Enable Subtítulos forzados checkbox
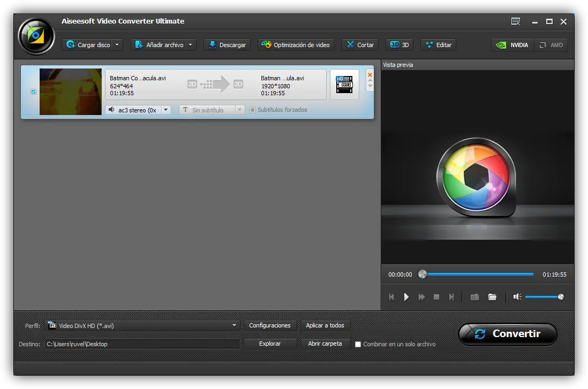 253,110
